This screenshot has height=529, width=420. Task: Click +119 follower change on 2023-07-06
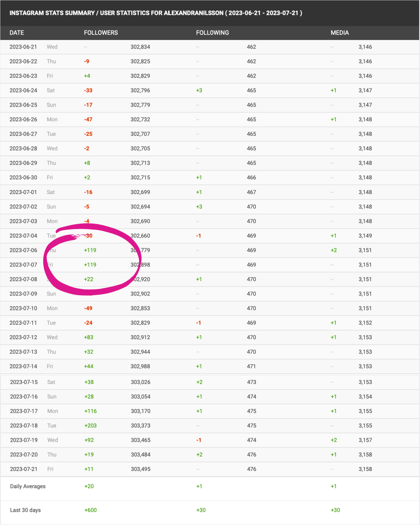click(90, 250)
